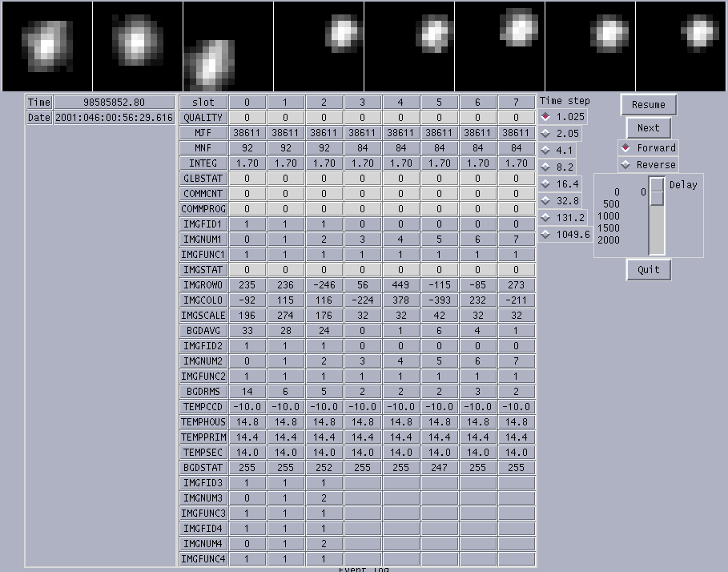728x572 pixels.
Task: Click the IMGCOL0 row label
Action: point(203,300)
